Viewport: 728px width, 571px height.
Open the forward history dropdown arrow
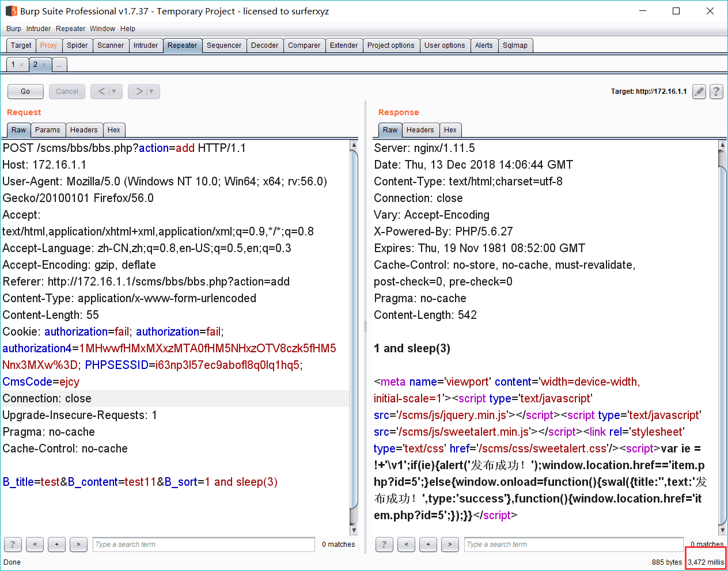pyautogui.click(x=151, y=92)
